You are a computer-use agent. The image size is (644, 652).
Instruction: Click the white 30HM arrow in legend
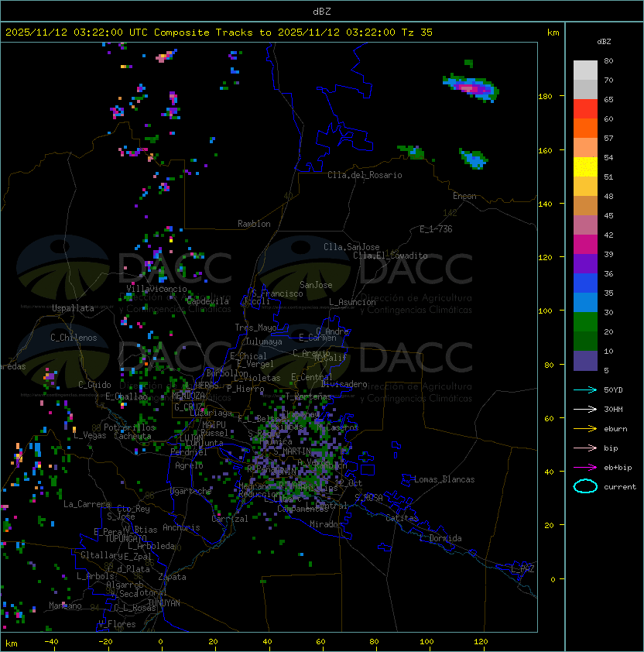pos(585,409)
